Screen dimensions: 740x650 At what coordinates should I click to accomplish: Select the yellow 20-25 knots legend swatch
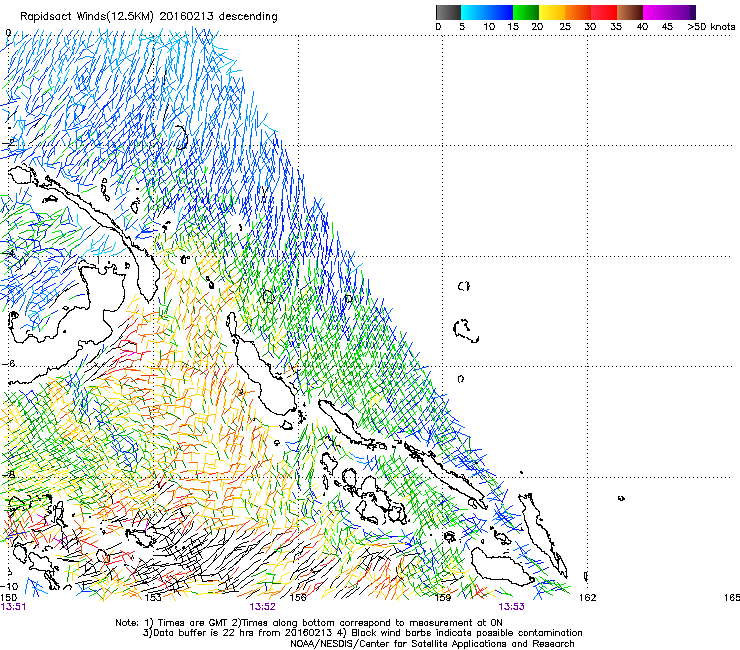click(552, 12)
